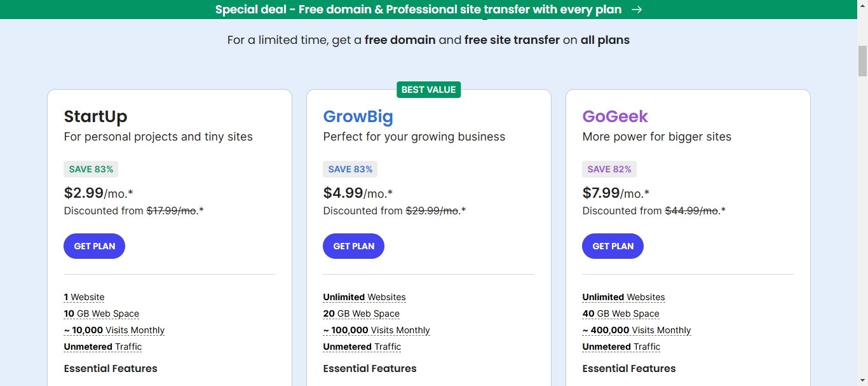Show the StartUp ~10,000 Visits Monthly details
Screen dimensions: 868x386
click(x=114, y=330)
